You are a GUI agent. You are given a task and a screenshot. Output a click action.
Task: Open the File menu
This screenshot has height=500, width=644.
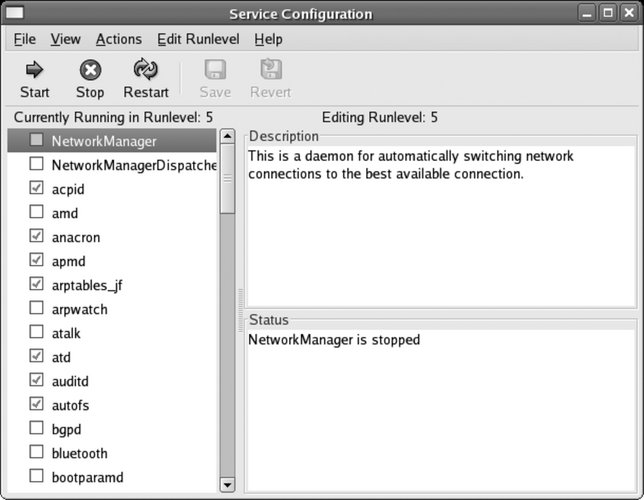(x=25, y=39)
